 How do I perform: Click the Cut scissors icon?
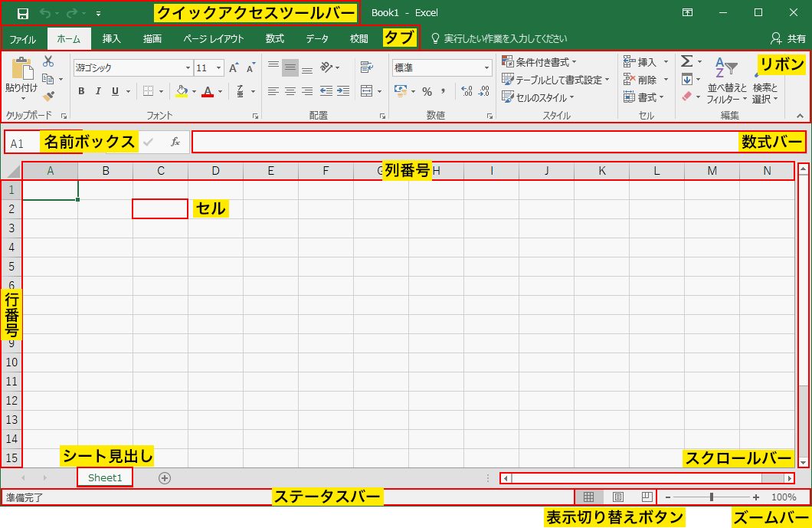[x=48, y=61]
